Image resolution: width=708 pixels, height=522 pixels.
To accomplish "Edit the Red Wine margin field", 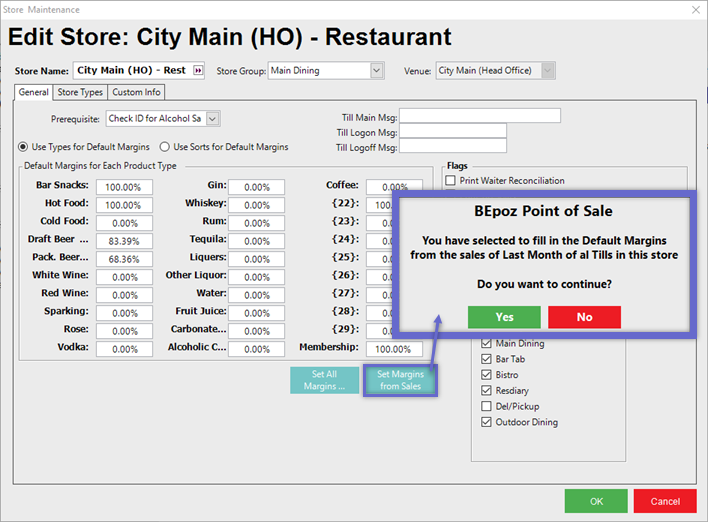I will (124, 295).
